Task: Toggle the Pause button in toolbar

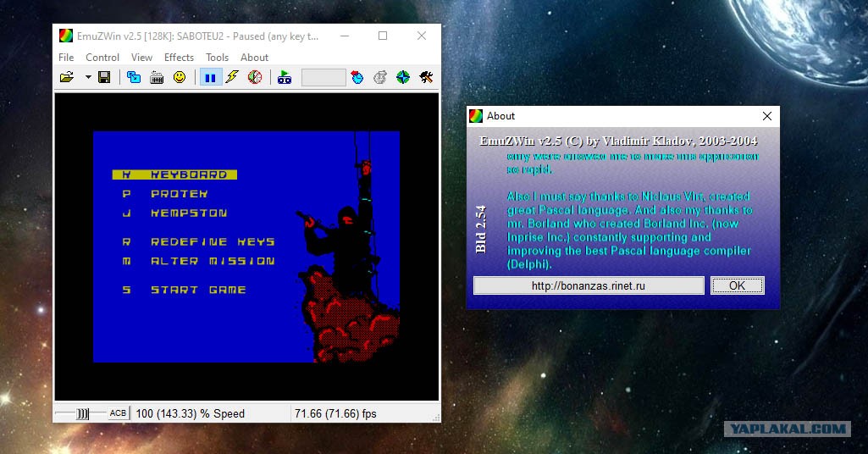Action: pyautogui.click(x=210, y=78)
